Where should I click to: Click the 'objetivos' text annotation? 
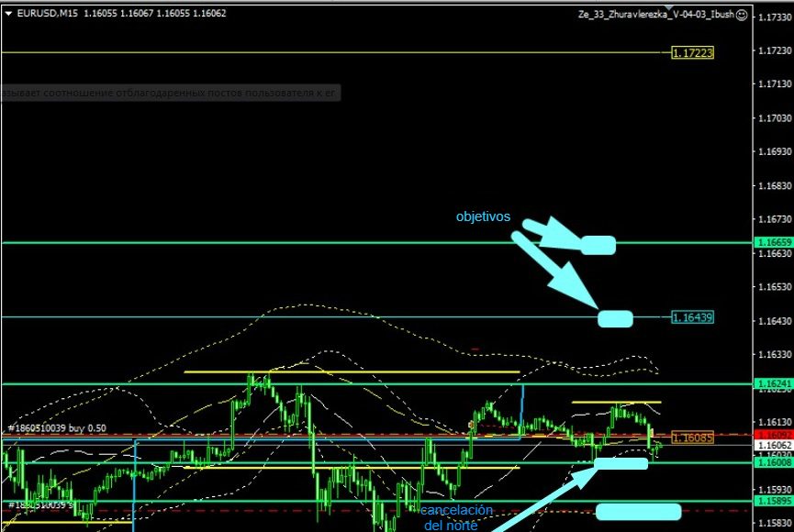[x=483, y=217]
